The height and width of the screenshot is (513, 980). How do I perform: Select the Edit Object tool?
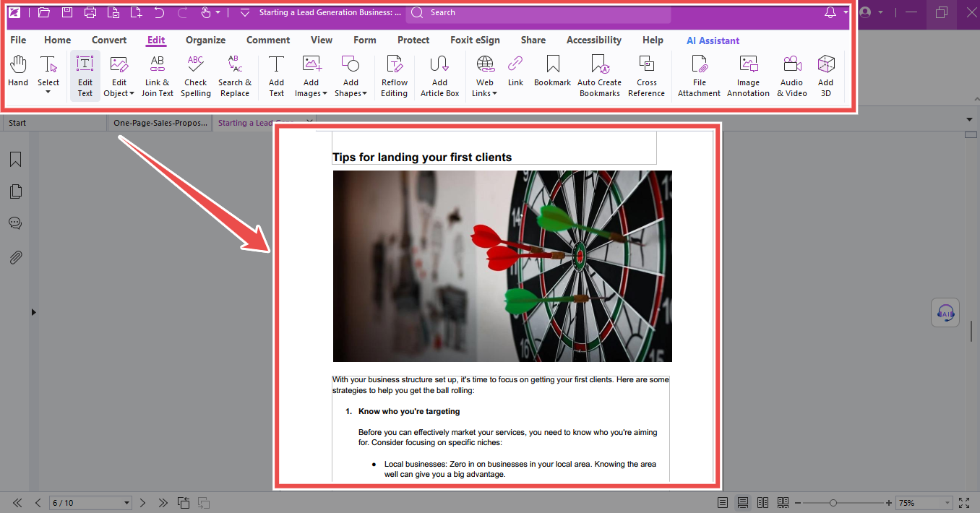click(x=118, y=75)
